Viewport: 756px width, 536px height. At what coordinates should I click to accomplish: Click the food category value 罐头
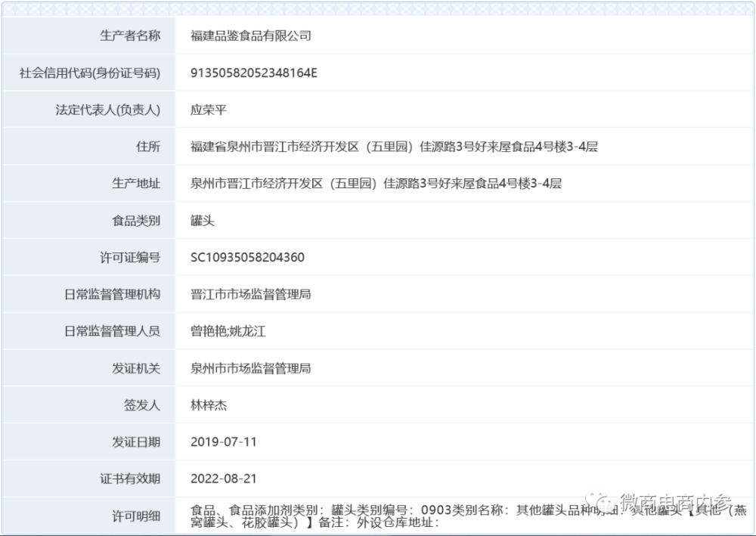click(203, 221)
